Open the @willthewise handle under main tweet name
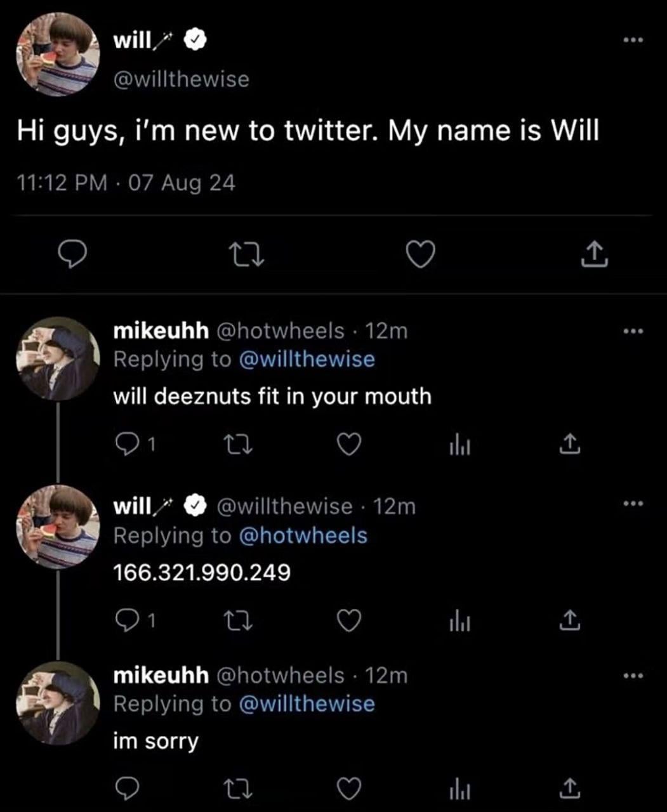 pyautogui.click(x=181, y=80)
